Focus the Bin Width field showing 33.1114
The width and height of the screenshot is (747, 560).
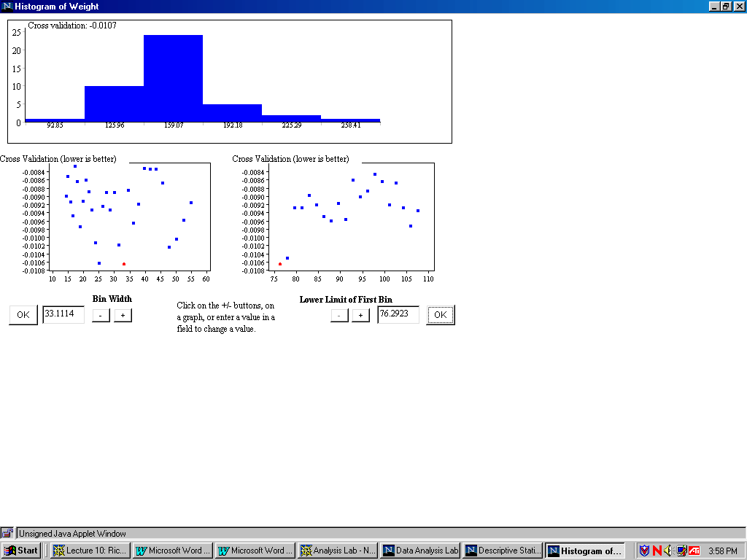(63, 315)
